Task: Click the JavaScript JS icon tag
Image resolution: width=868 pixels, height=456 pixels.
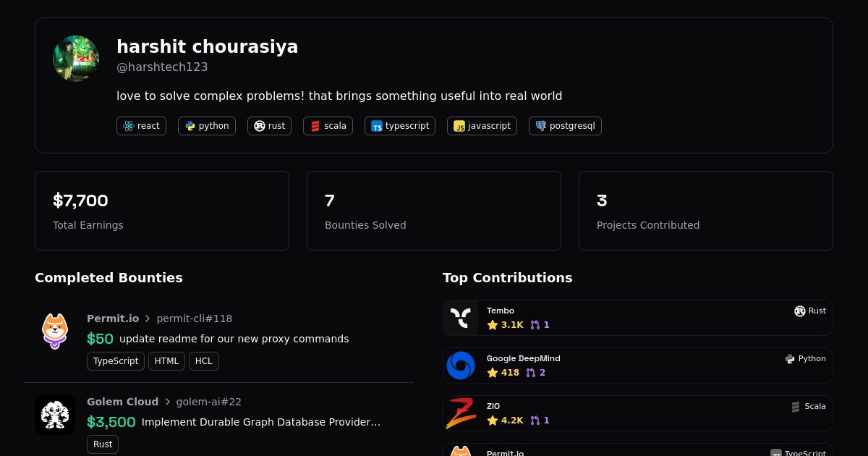Action: (x=459, y=126)
